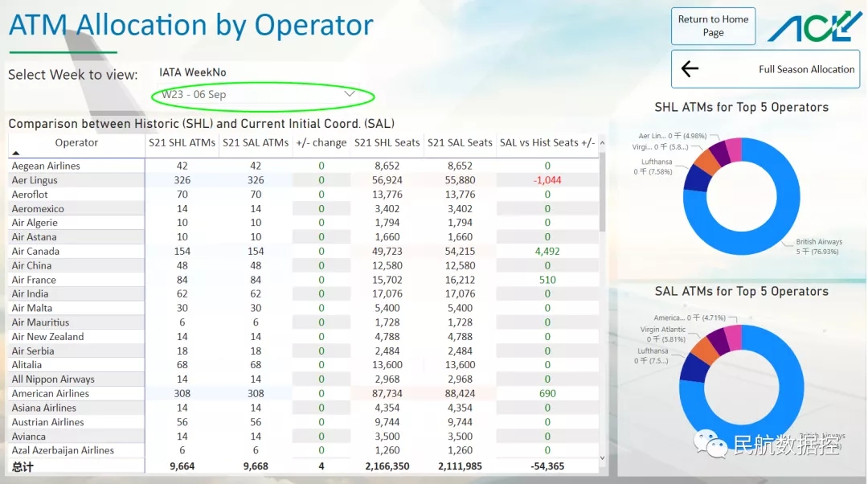Image resolution: width=868 pixels, height=484 pixels.
Task: Click the table scrollbar up arrow
Action: point(602,143)
